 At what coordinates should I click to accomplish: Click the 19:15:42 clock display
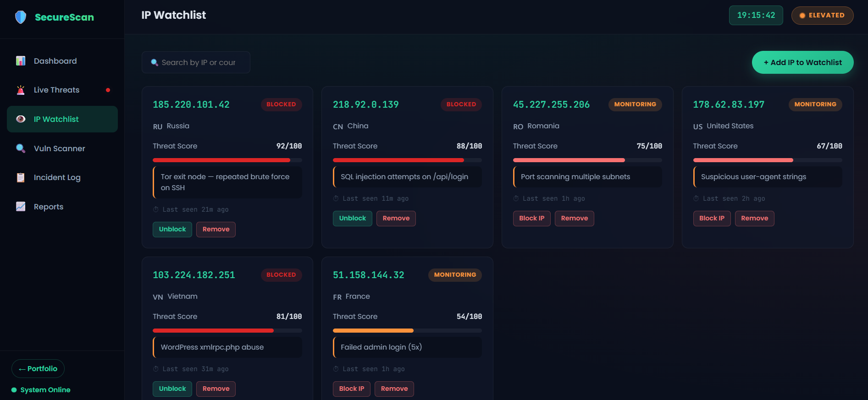coord(756,16)
